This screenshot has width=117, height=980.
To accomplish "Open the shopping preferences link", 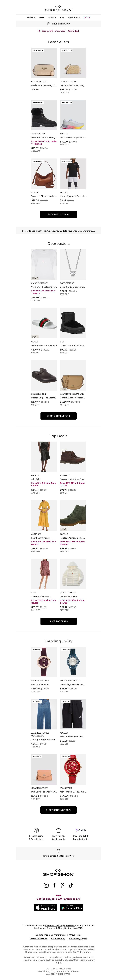I will (x=84, y=231).
